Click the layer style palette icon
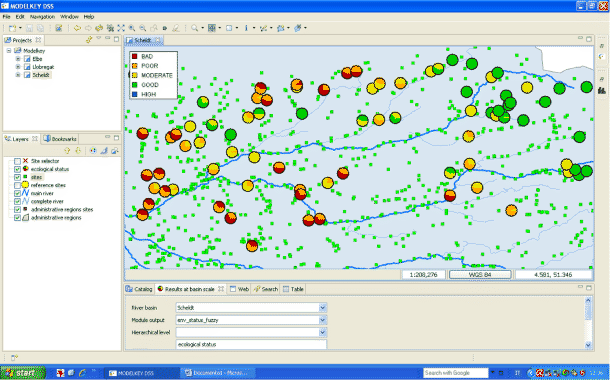Viewport: 610px width, 380px height. pyautogui.click(x=93, y=151)
